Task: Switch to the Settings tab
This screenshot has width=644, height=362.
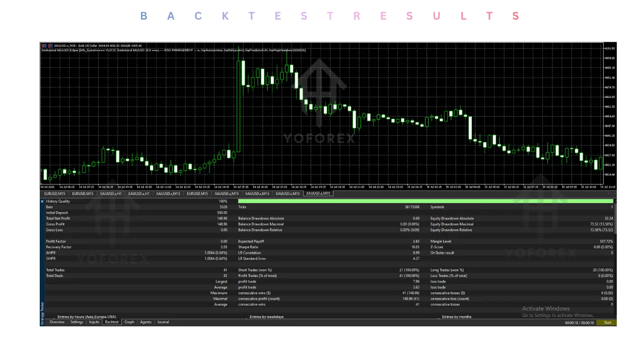Action: coord(76,322)
